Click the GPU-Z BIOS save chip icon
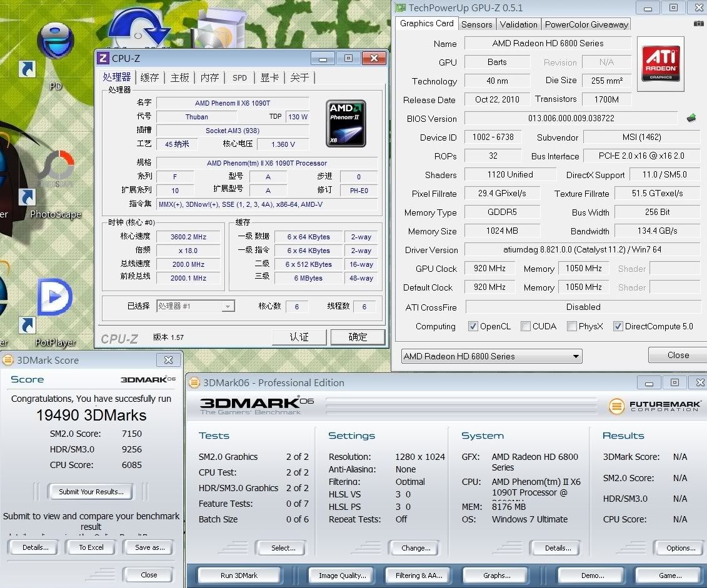Screen dimensions: 707x588 (691, 118)
